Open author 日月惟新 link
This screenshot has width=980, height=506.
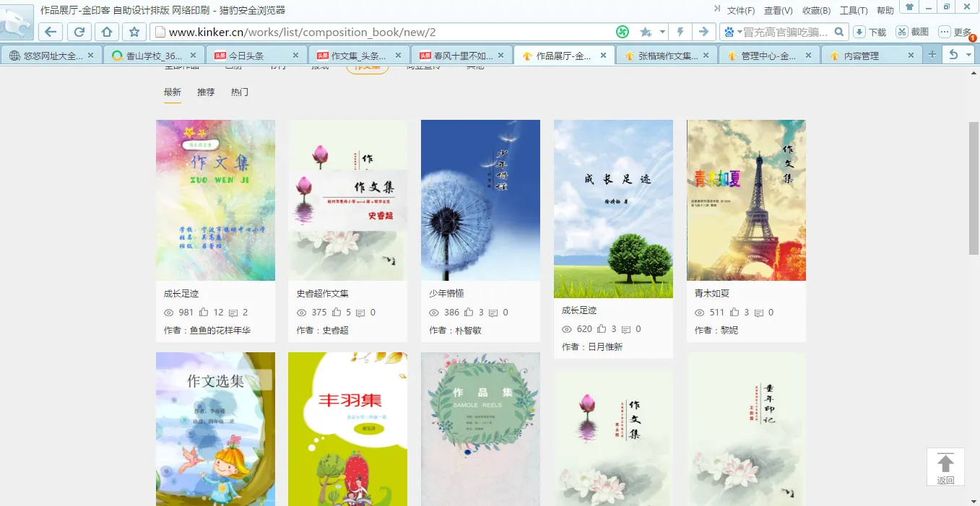(x=605, y=347)
